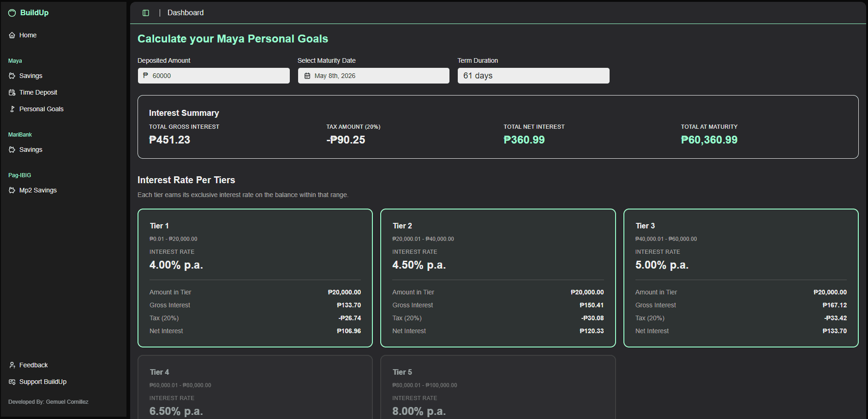Go to Mp2 Savings page

coord(38,191)
